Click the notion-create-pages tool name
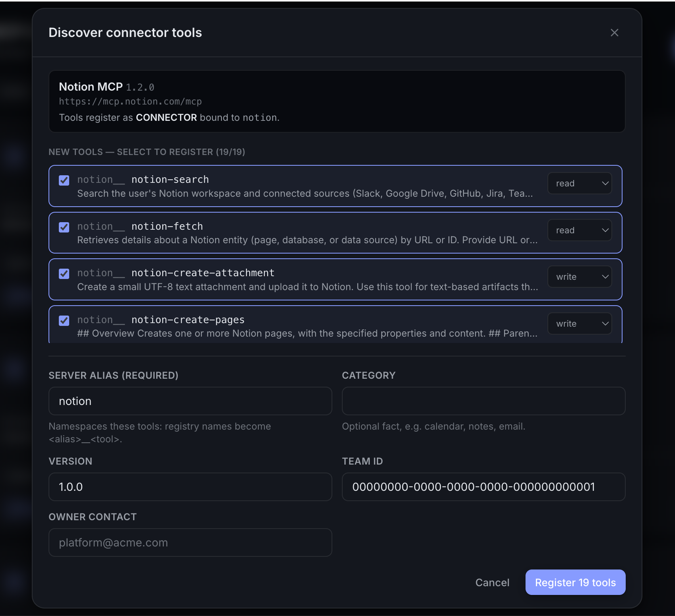This screenshot has height=616, width=675. [x=188, y=320]
